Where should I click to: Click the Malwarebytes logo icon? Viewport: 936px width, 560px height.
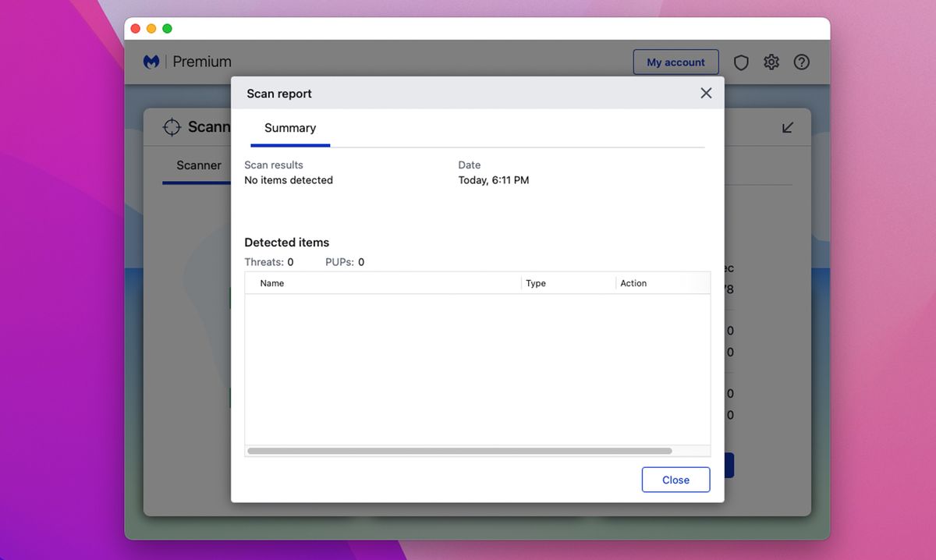pyautogui.click(x=151, y=62)
